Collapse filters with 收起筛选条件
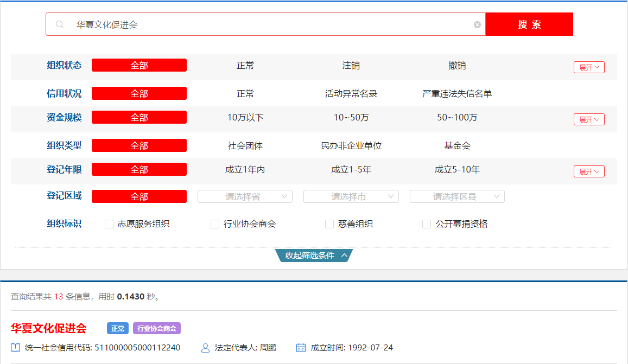The image size is (628, 364). pyautogui.click(x=314, y=255)
